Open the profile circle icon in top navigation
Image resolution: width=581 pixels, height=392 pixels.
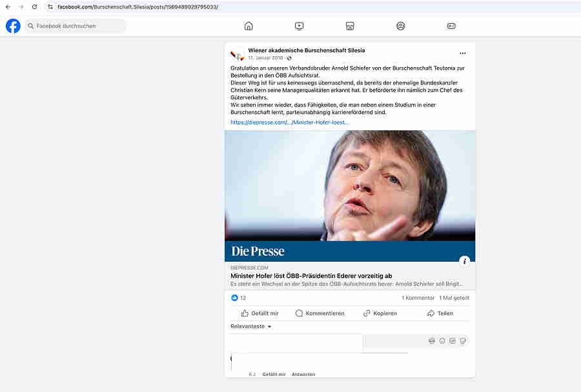coord(400,26)
